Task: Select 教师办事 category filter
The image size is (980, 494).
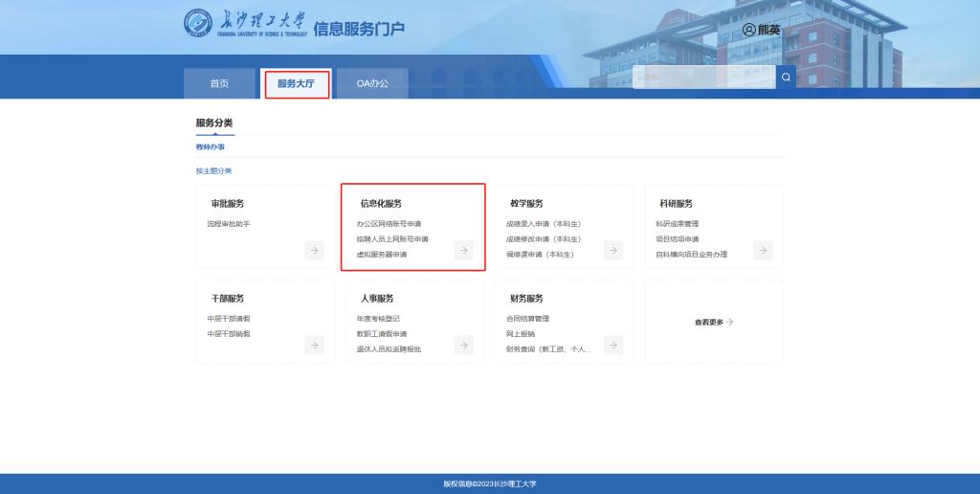Action: click(x=211, y=147)
